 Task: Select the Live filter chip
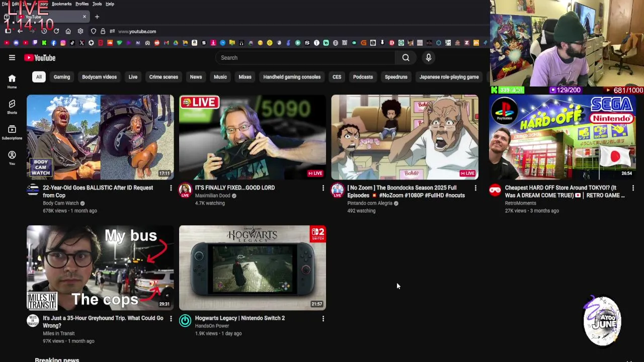[133, 77]
